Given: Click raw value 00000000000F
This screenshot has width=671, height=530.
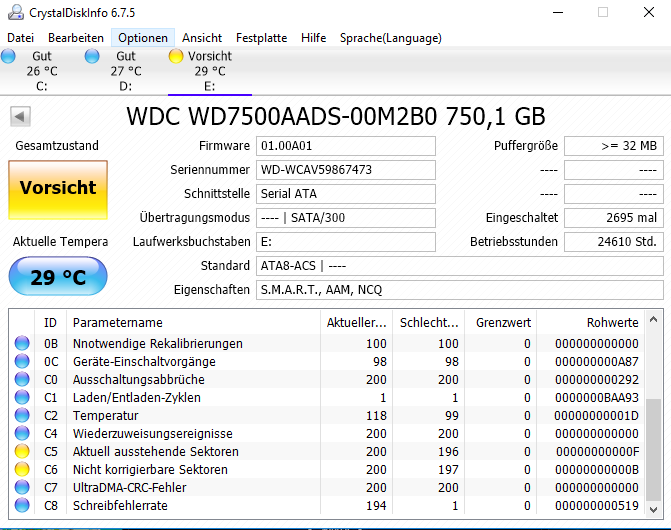Looking at the screenshot, I should tap(597, 451).
